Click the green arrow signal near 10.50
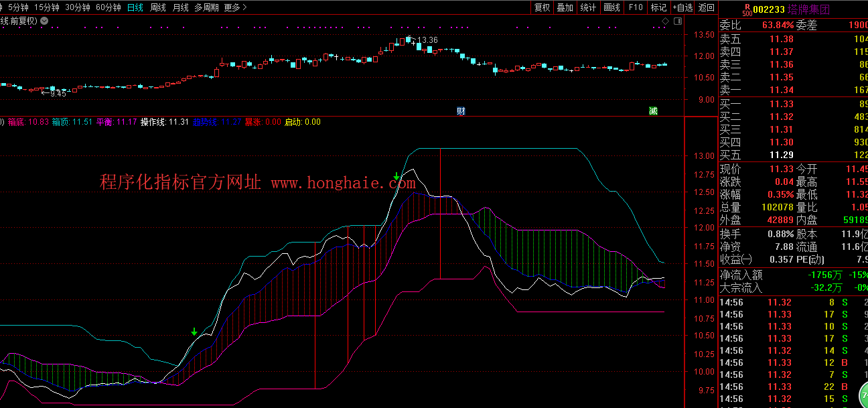This screenshot has height=408, width=868. tap(194, 332)
